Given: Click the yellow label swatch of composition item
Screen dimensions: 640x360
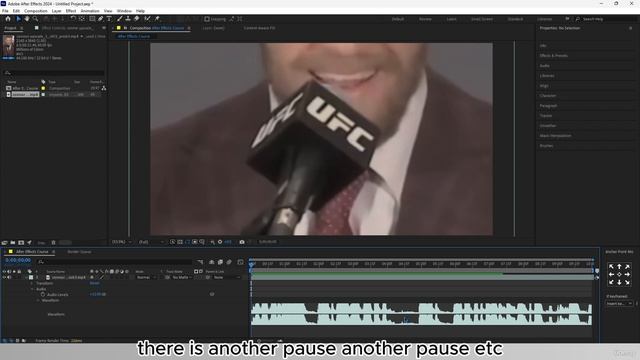Looking at the screenshot, I should pyautogui.click(x=43, y=88).
